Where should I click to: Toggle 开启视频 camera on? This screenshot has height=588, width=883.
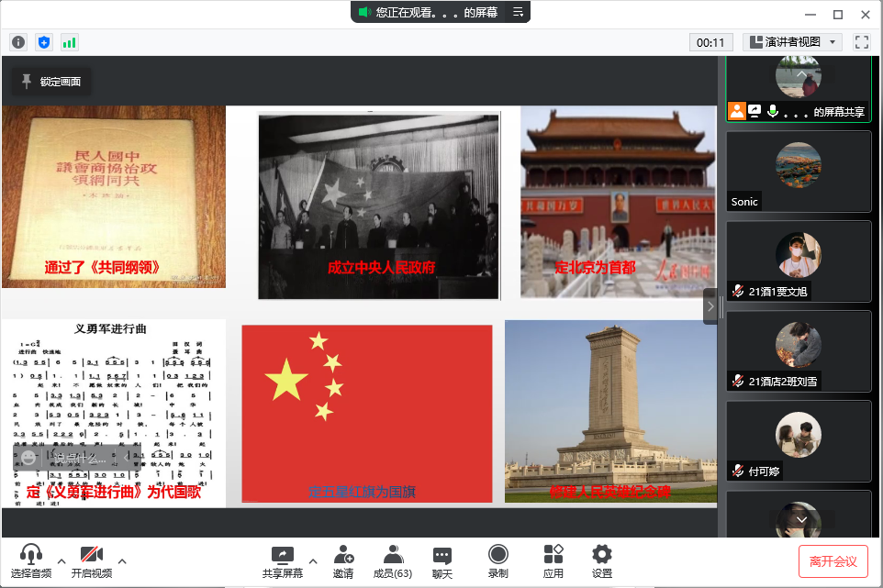click(x=91, y=560)
